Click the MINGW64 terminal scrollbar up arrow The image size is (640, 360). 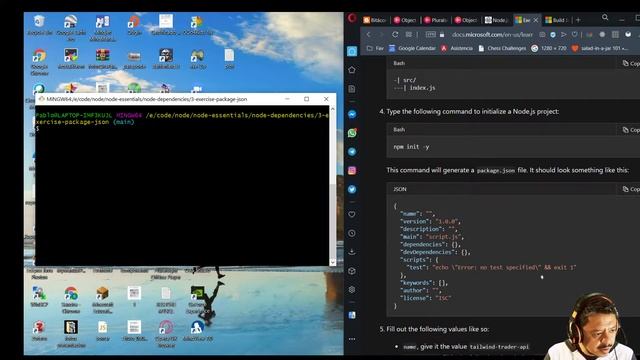(x=333, y=109)
